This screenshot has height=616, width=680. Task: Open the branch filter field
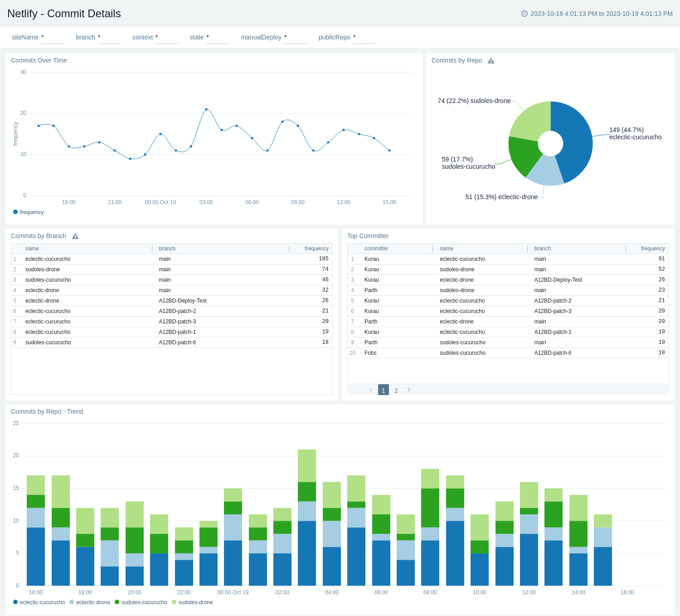coord(109,40)
